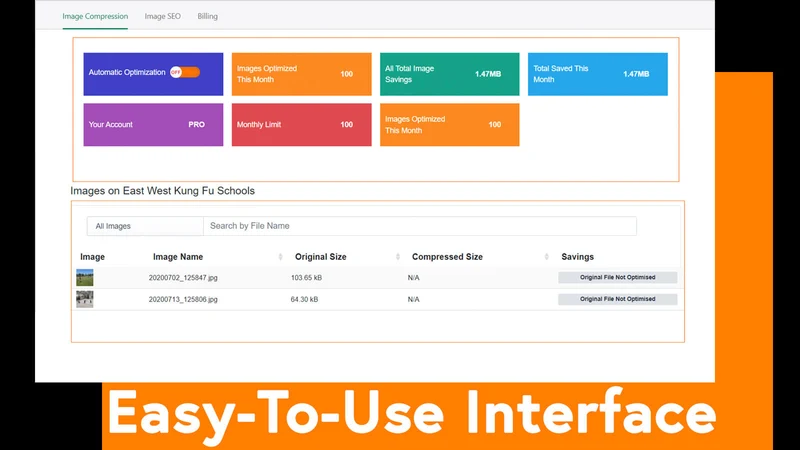The width and height of the screenshot is (800, 450).
Task: Click the Monthly Limit 100 card
Action: tap(302, 124)
